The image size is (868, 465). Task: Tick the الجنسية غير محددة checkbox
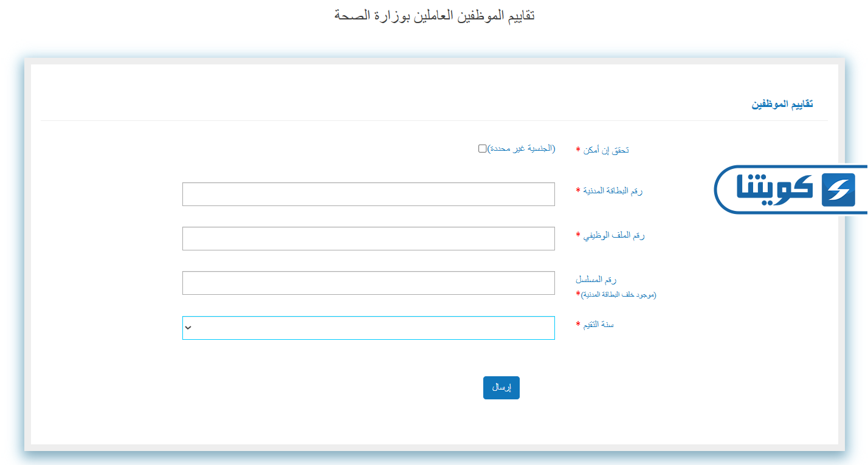(482, 149)
